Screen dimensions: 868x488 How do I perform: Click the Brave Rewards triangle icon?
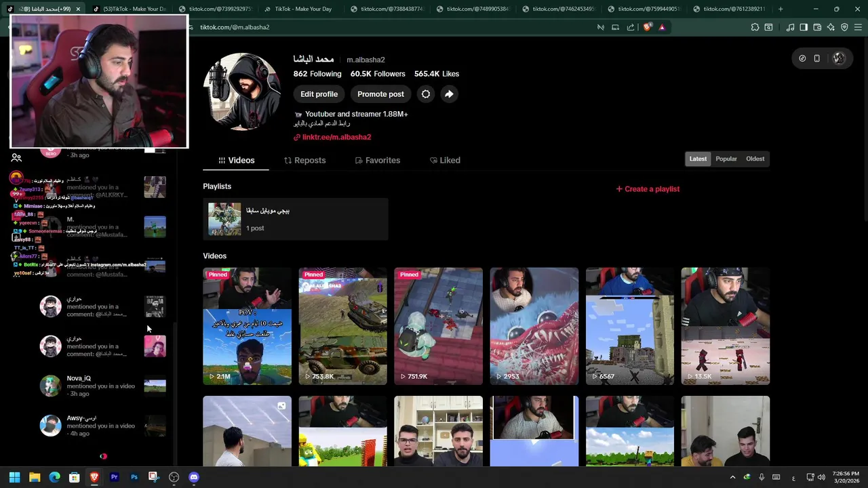click(662, 27)
